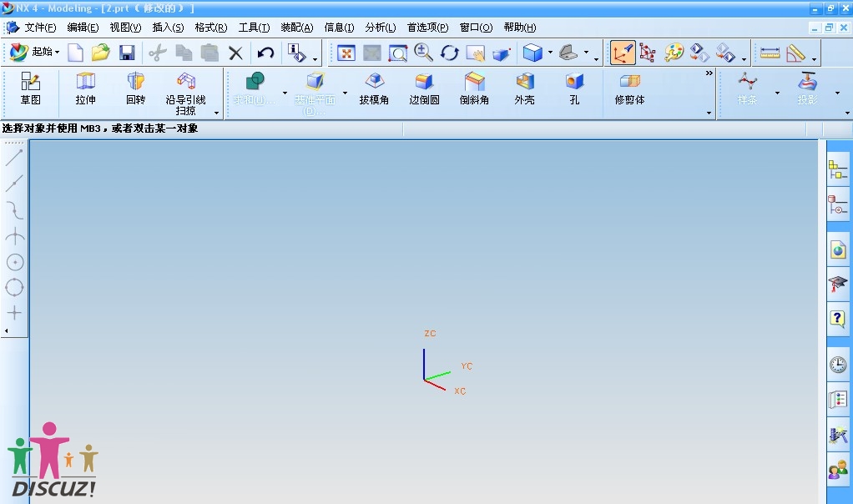Expand the rendering style dropdown arrow
Image resolution: width=853 pixels, height=504 pixels.
pos(550,53)
